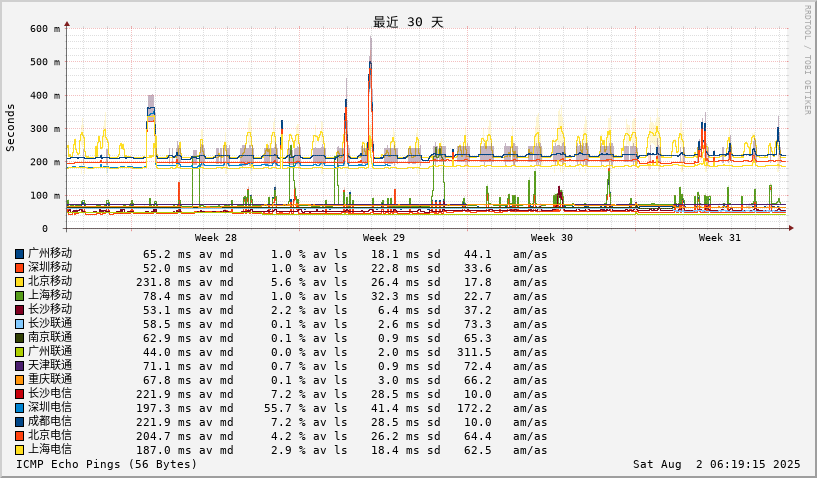Viewport: 817px width, 478px height.
Task: Click the 天津联通 legend label
Action: (50, 366)
